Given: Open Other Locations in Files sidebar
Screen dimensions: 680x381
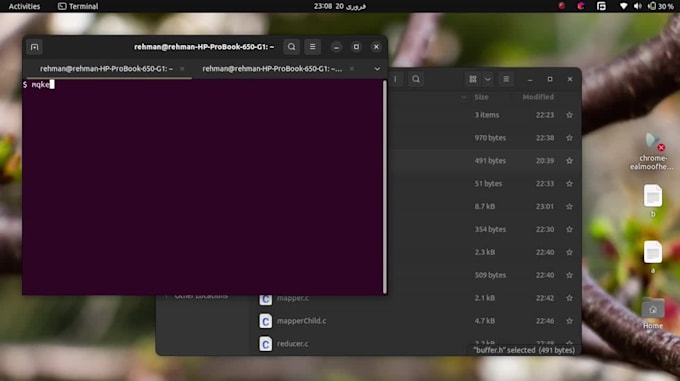Looking at the screenshot, I should click(x=201, y=297).
